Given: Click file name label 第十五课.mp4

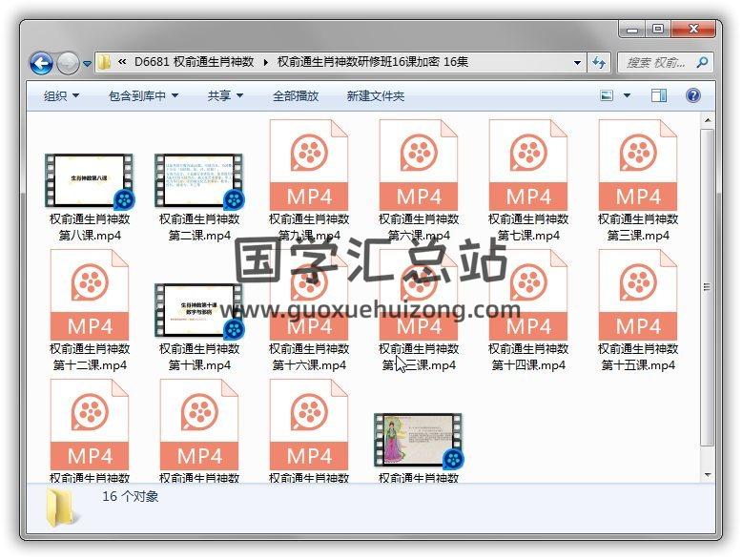Looking at the screenshot, I should pos(638,357).
